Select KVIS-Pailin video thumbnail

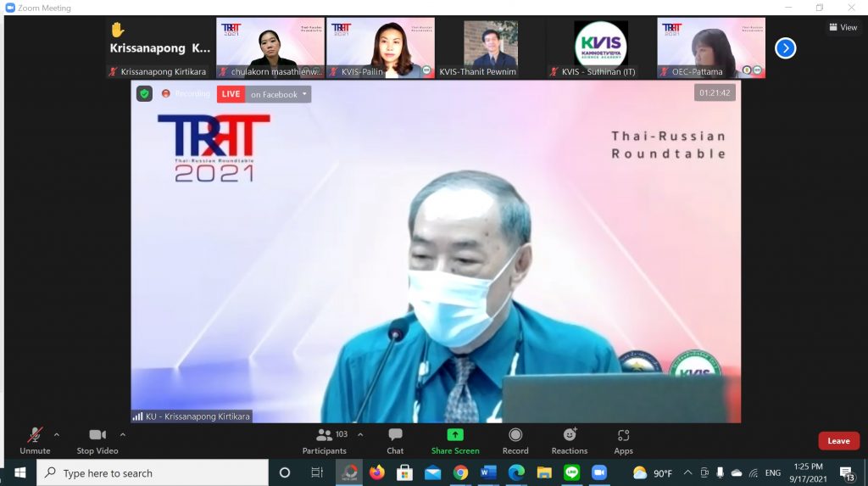tap(381, 48)
